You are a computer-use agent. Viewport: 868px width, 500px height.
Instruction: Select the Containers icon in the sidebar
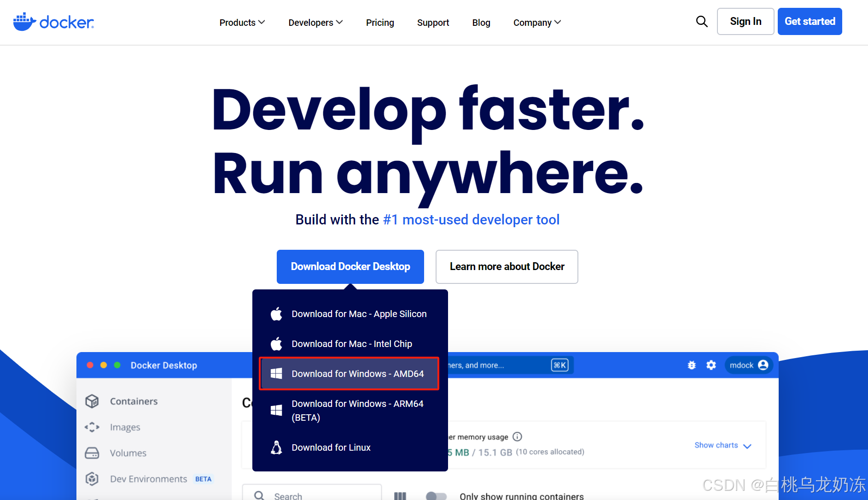click(x=92, y=401)
